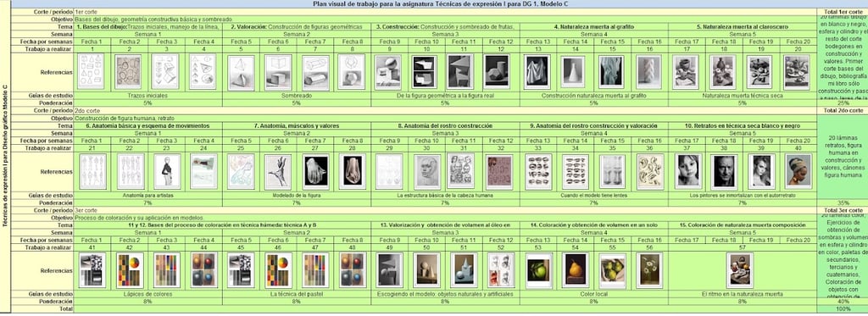Click study guide 'De la figura geométrica a la figura real'

click(445, 96)
